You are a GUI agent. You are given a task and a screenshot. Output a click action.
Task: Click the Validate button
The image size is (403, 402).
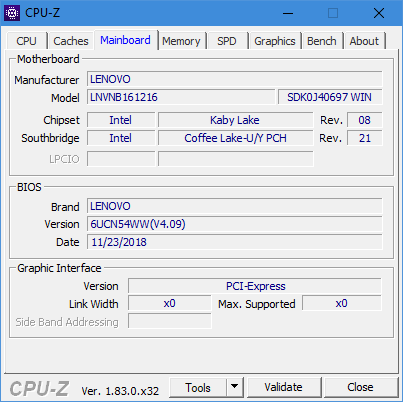284,387
